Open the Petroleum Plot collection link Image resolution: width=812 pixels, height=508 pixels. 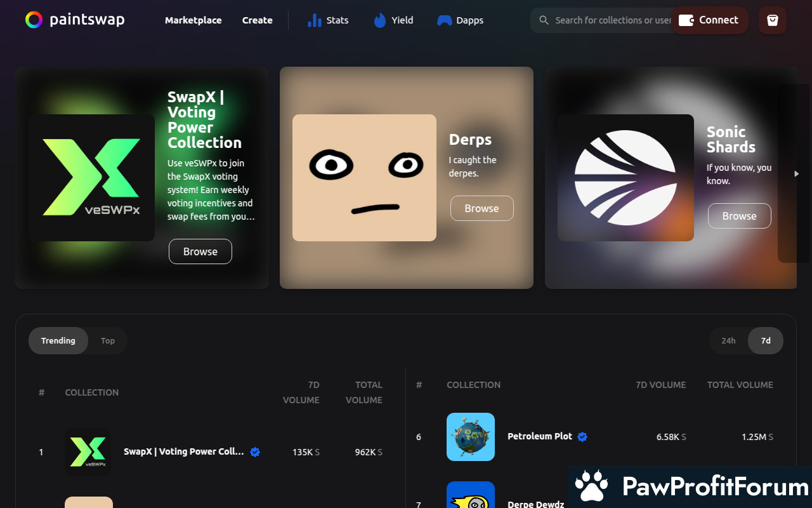540,437
